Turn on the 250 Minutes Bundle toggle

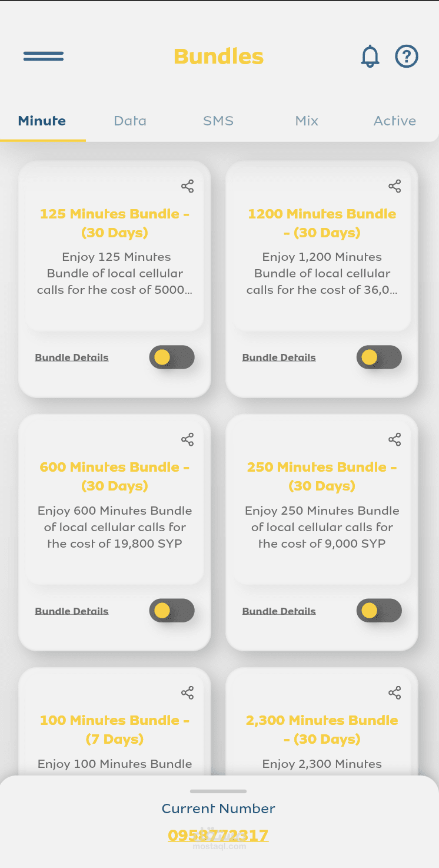tap(379, 611)
